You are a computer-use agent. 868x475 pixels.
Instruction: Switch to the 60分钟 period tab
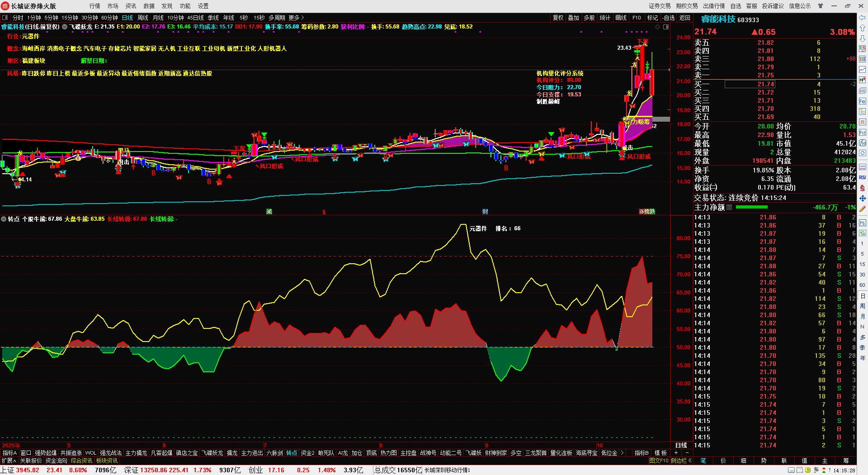point(109,18)
